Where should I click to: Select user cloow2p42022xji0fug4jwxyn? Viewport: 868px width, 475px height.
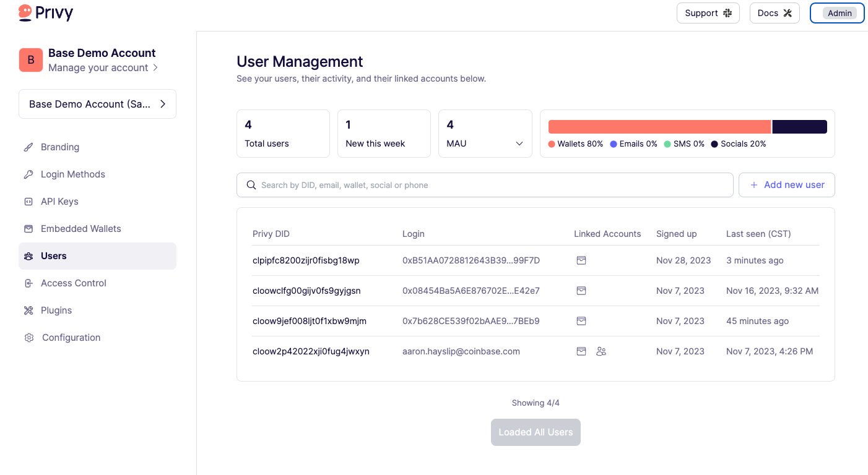pos(311,351)
